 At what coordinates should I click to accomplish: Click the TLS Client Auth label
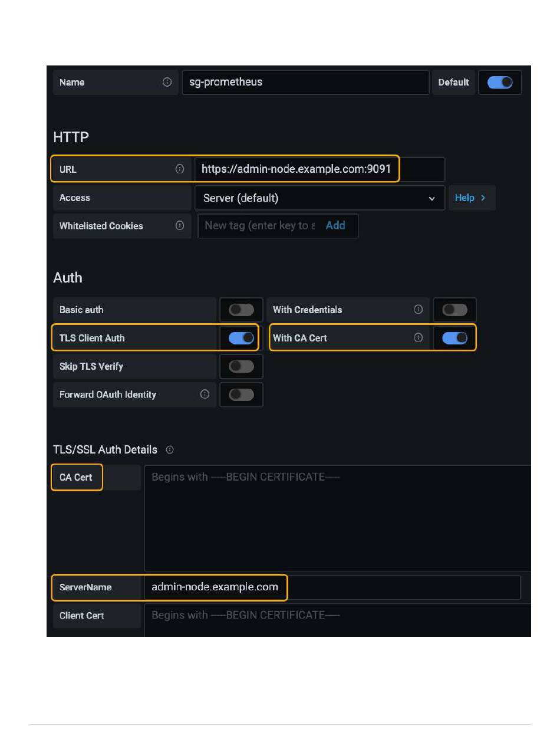point(92,338)
